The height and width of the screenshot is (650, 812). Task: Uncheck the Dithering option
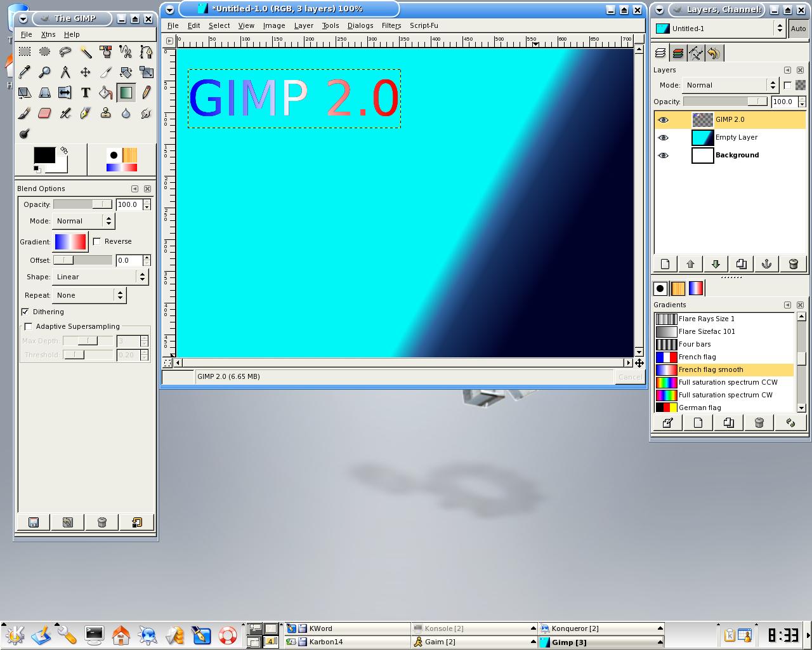[25, 312]
